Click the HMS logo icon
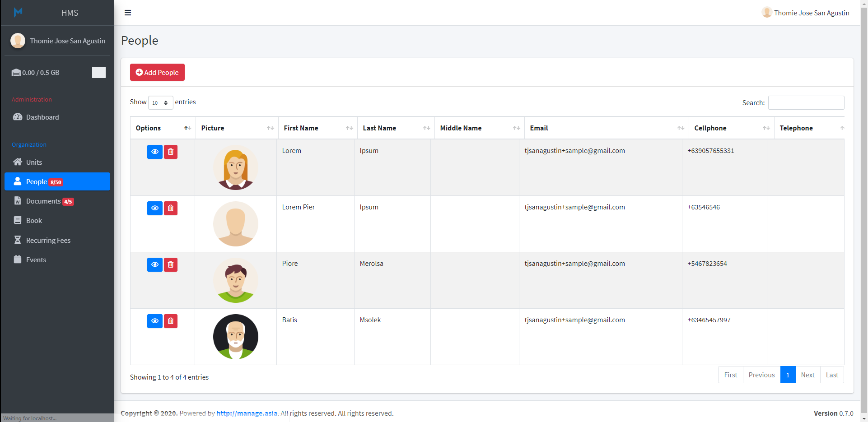 pos(18,12)
